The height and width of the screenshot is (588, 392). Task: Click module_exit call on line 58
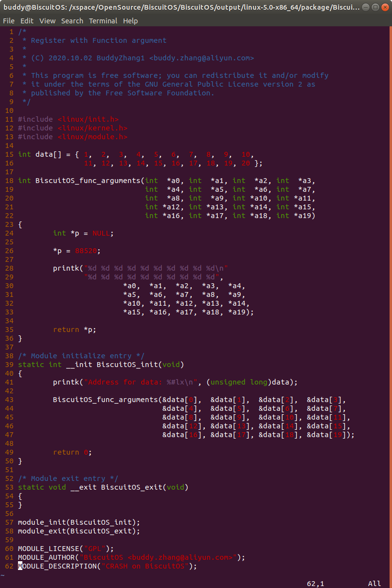click(x=40, y=531)
